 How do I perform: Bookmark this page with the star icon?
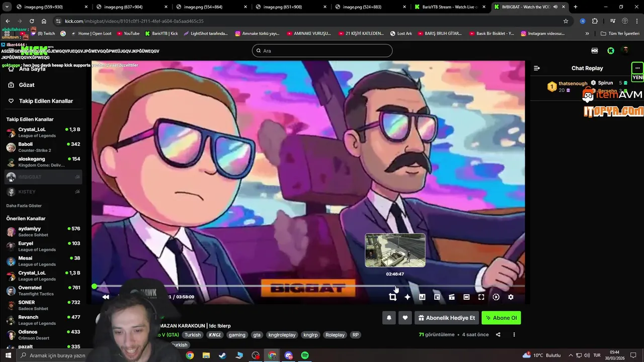(566, 21)
